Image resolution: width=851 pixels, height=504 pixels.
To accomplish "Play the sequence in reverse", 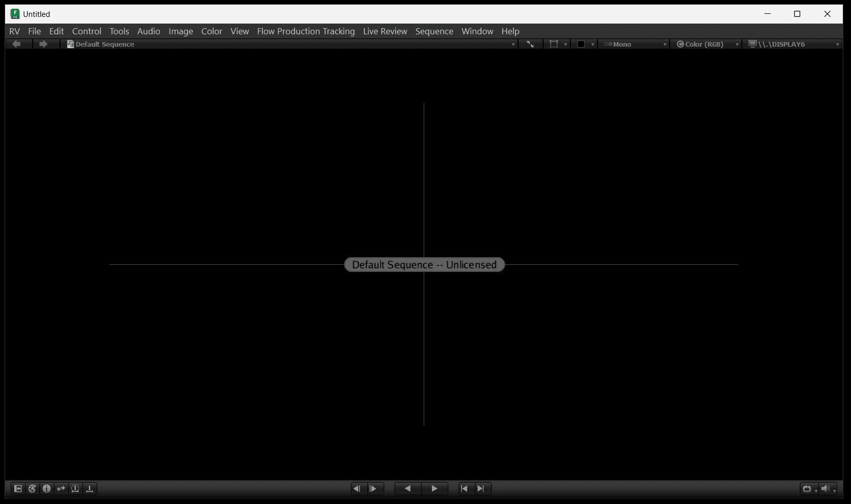I will (408, 489).
